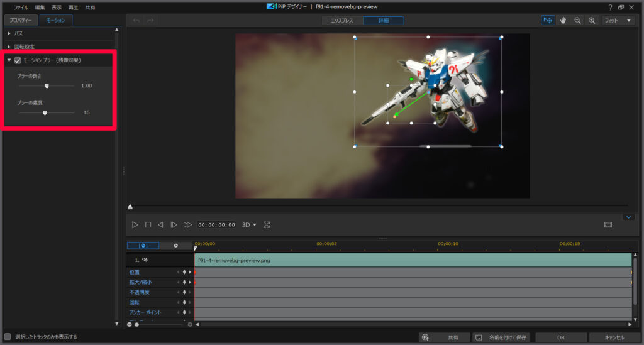The height and width of the screenshot is (345, 644).
Task: Click timeline horizontal scroll right arrow
Action: 630,324
